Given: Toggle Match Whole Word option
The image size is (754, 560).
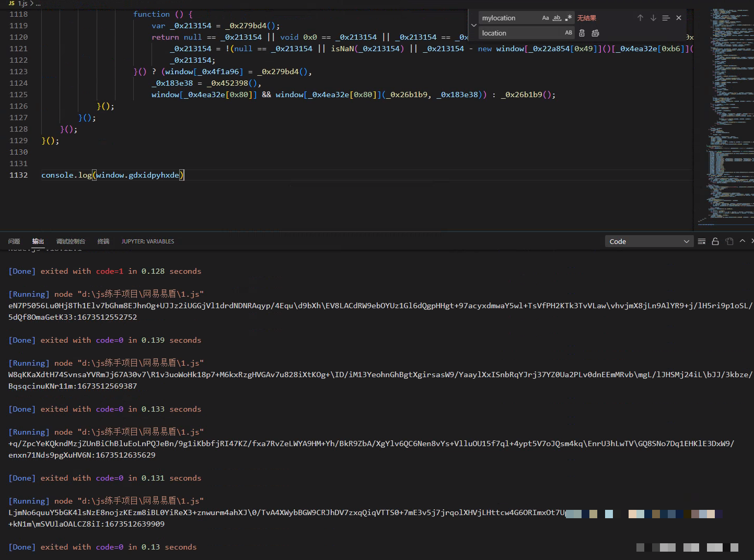Looking at the screenshot, I should click(x=557, y=18).
